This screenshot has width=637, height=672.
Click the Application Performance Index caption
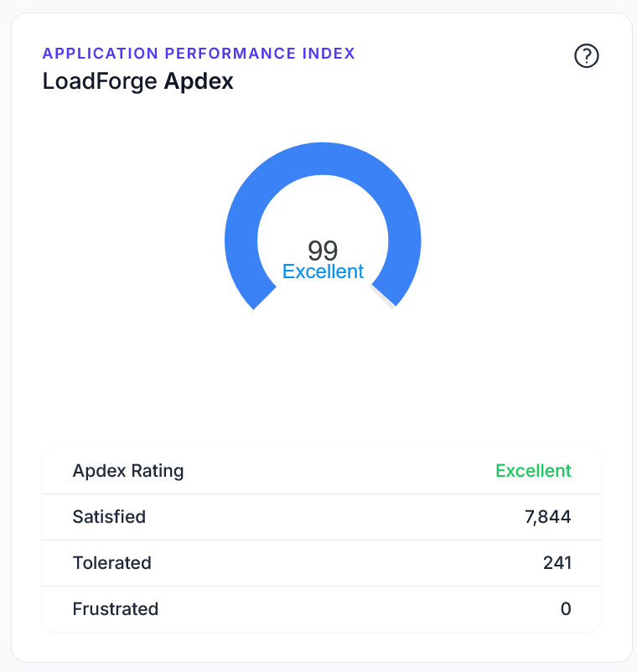199,54
